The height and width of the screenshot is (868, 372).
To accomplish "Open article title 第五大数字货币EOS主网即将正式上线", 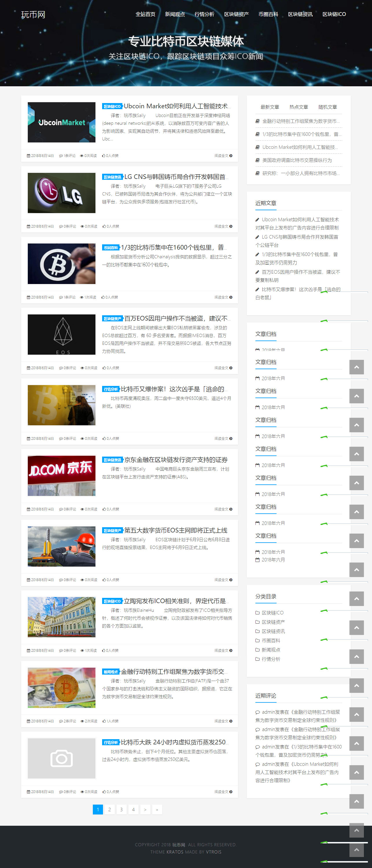I will [176, 530].
